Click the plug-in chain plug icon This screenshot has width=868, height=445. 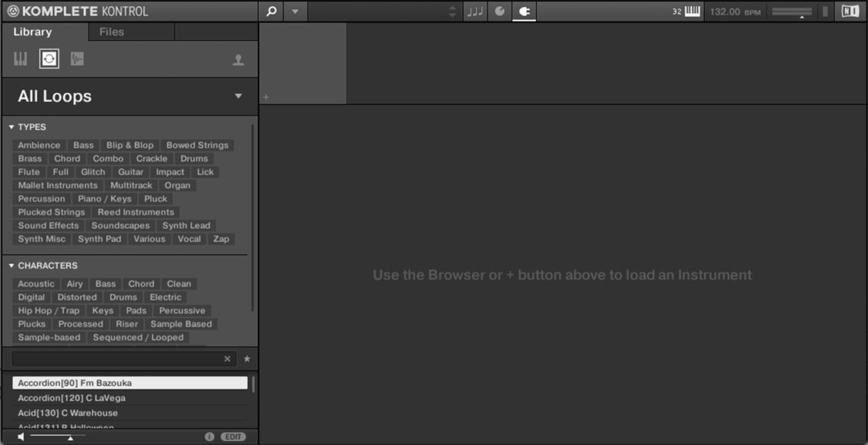coord(524,11)
